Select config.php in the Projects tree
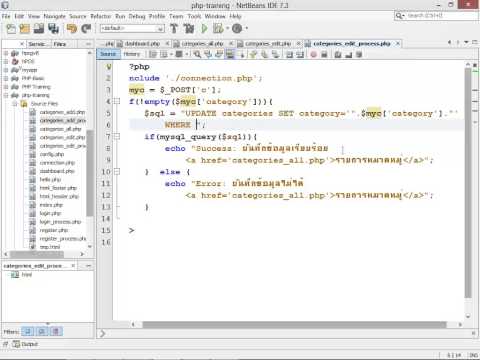The image size is (480, 360). coord(52,154)
